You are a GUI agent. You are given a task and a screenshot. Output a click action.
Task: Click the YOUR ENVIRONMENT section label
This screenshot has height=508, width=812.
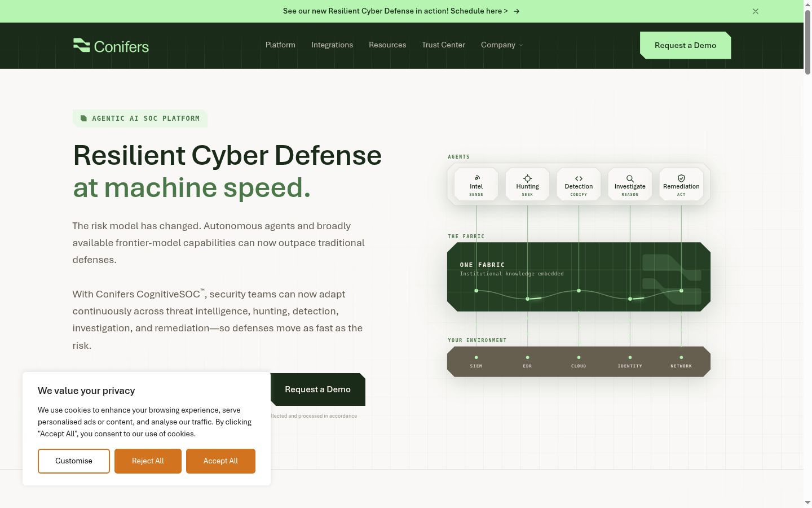click(477, 340)
